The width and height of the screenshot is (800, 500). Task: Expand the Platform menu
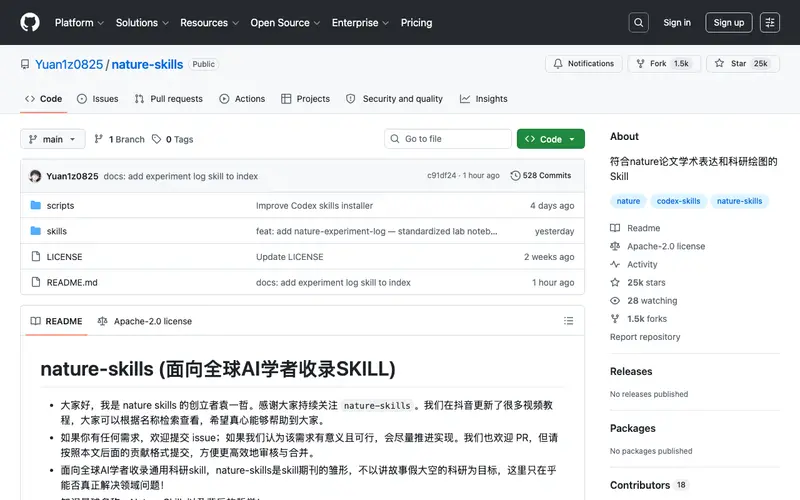[x=79, y=22]
